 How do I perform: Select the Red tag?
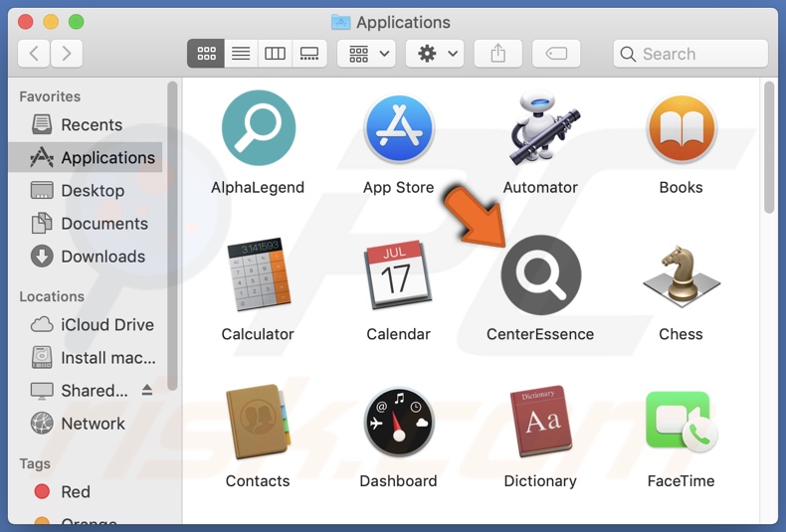86,492
